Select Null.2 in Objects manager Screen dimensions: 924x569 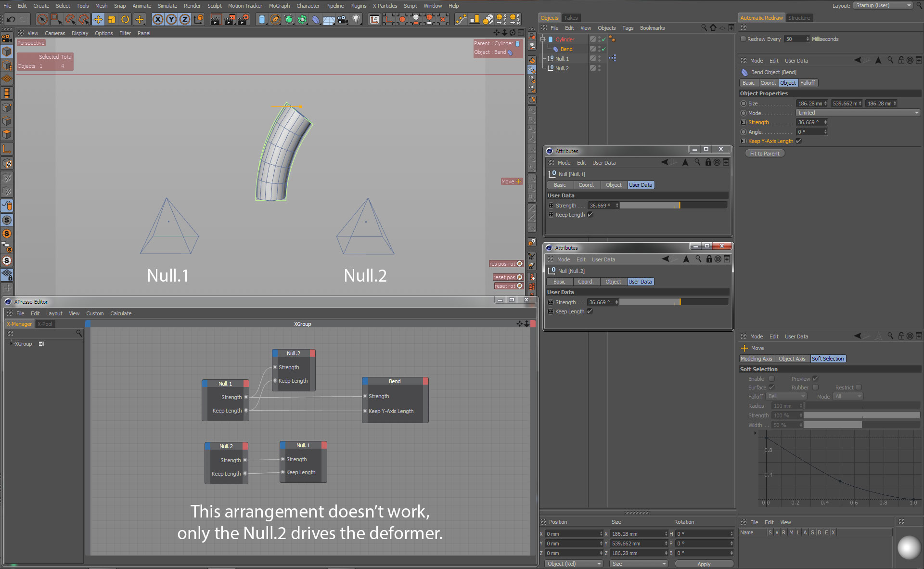point(562,68)
